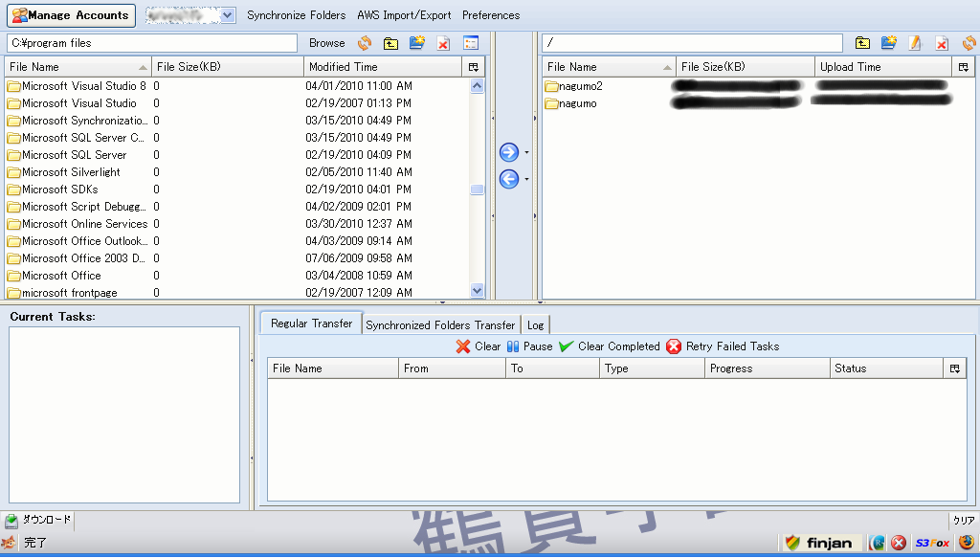Image resolution: width=980 pixels, height=558 pixels.
Task: Click the upload right-arrow button
Action: pyautogui.click(x=509, y=152)
